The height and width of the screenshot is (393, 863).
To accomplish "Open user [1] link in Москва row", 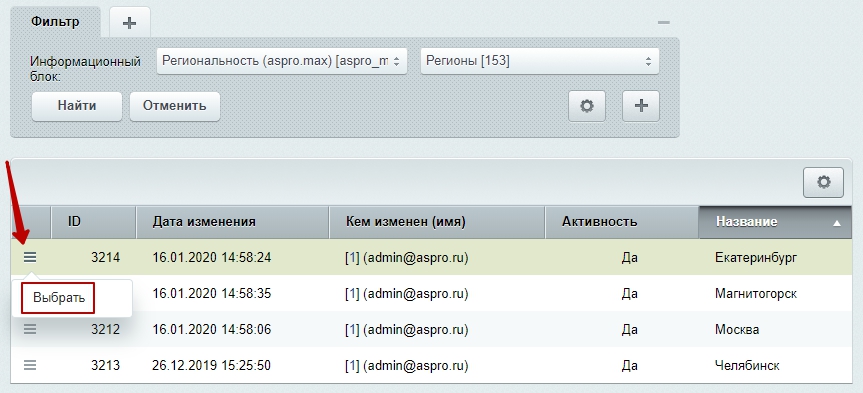I will (x=352, y=330).
